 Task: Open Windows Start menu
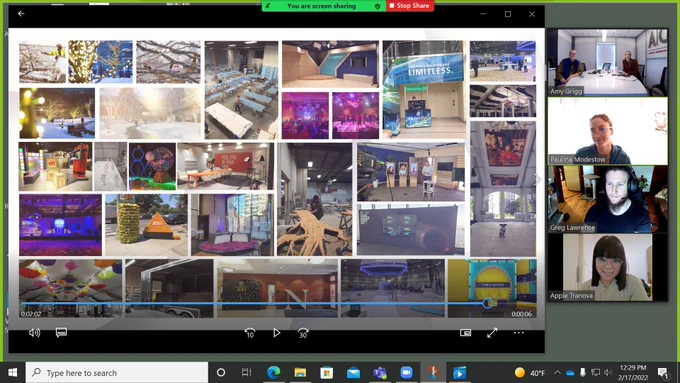pyautogui.click(x=13, y=373)
